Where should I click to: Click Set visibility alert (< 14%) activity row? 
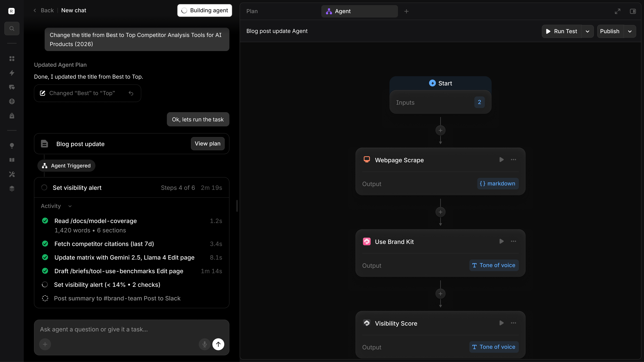click(132, 285)
